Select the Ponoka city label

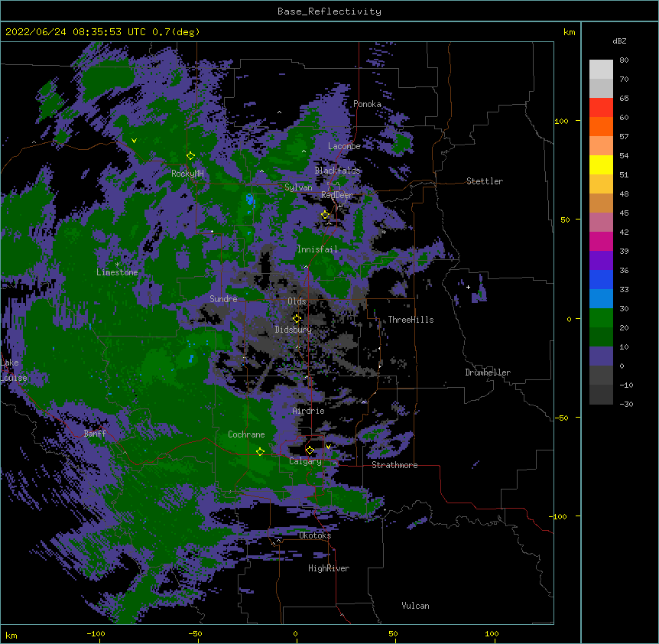(x=367, y=104)
